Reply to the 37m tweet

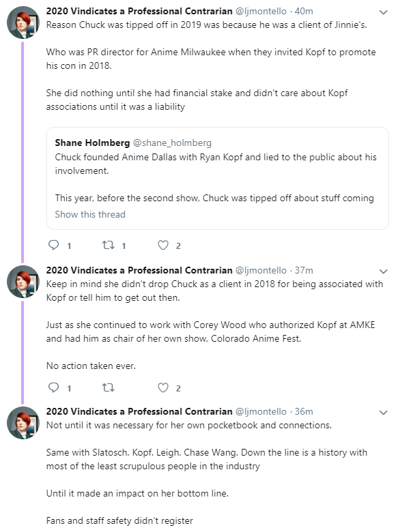pyautogui.click(x=54, y=387)
